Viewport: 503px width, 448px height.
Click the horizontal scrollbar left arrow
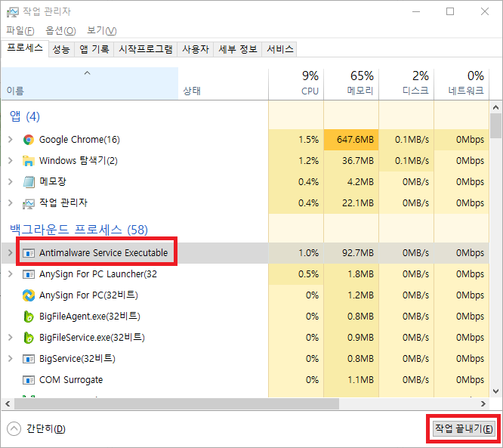(8, 403)
